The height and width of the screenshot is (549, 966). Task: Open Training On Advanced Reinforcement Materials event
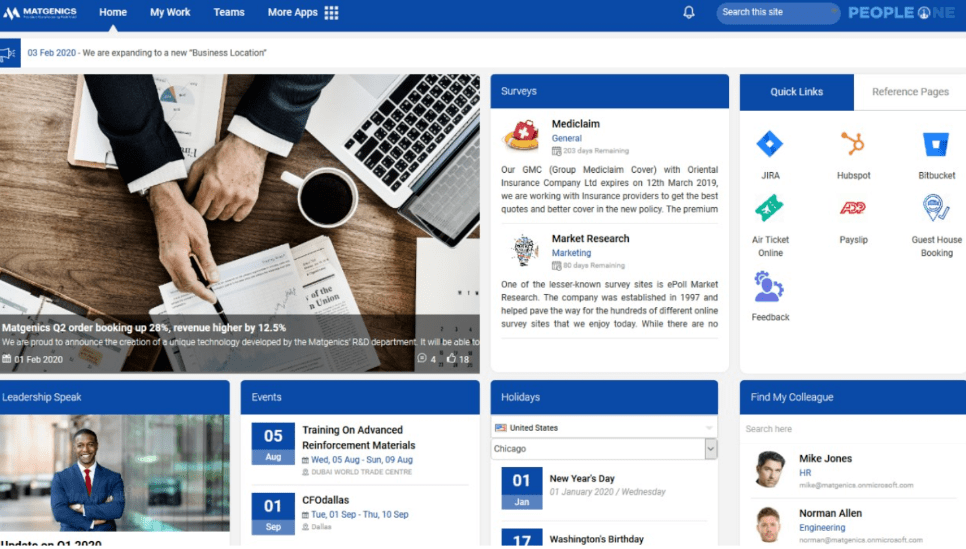[359, 437]
